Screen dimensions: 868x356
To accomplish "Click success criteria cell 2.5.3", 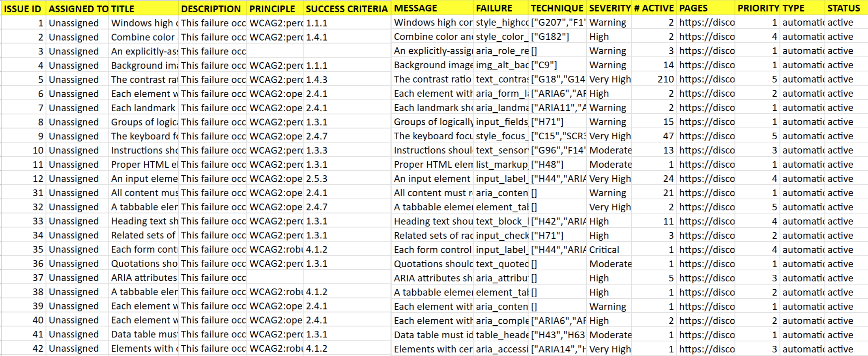I will click(347, 179).
